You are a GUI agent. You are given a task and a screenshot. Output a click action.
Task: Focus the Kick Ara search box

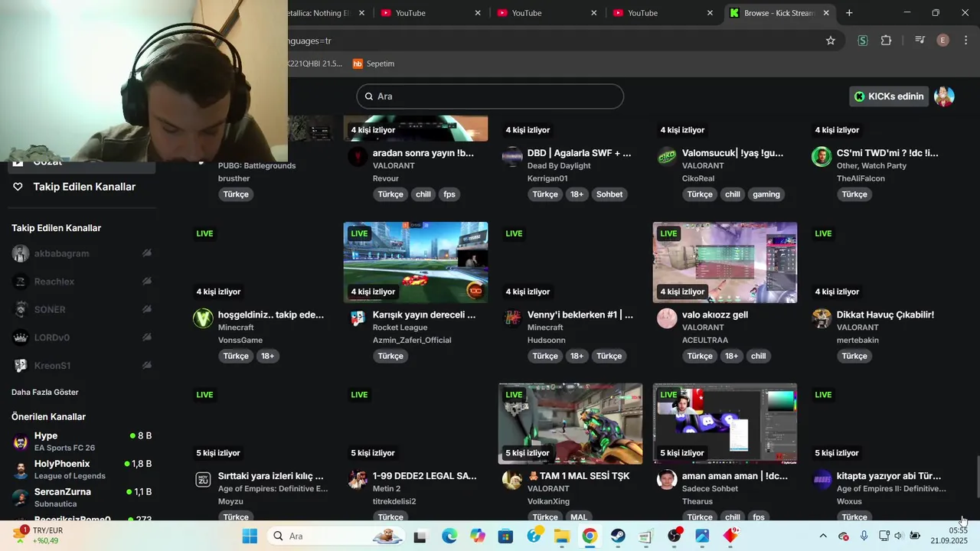click(490, 96)
